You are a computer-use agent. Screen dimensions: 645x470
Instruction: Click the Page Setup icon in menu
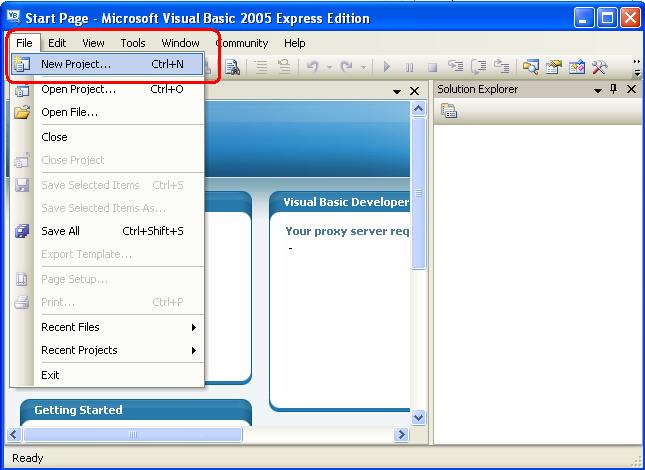pos(22,279)
